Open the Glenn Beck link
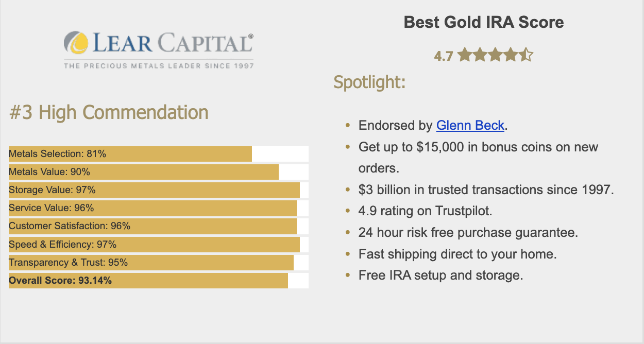Viewport: 644px width, 344px height. (x=470, y=125)
